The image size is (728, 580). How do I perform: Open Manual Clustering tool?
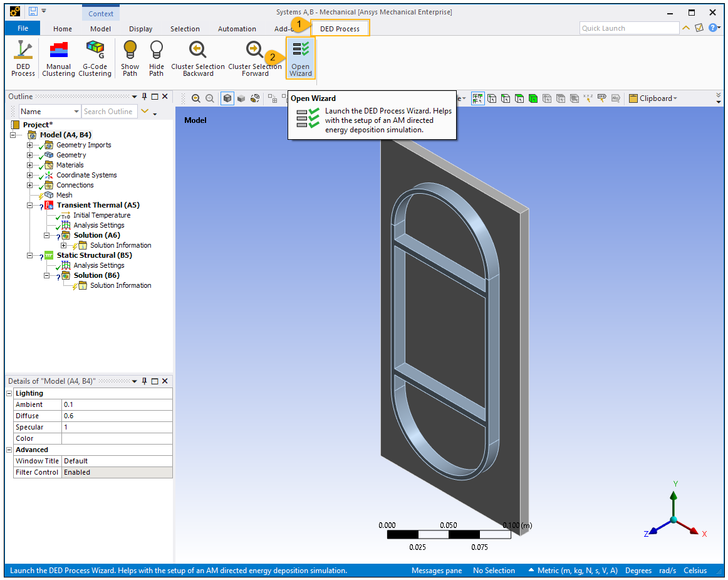pyautogui.click(x=58, y=58)
